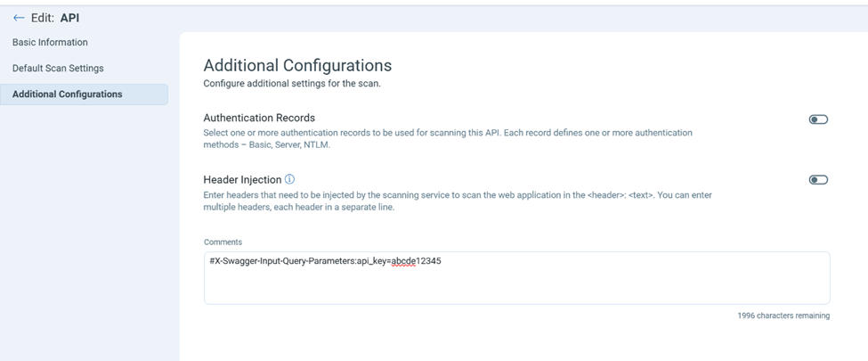Click the Header Injection description paragraph
Viewport: 868px width, 361px height.
tap(458, 201)
